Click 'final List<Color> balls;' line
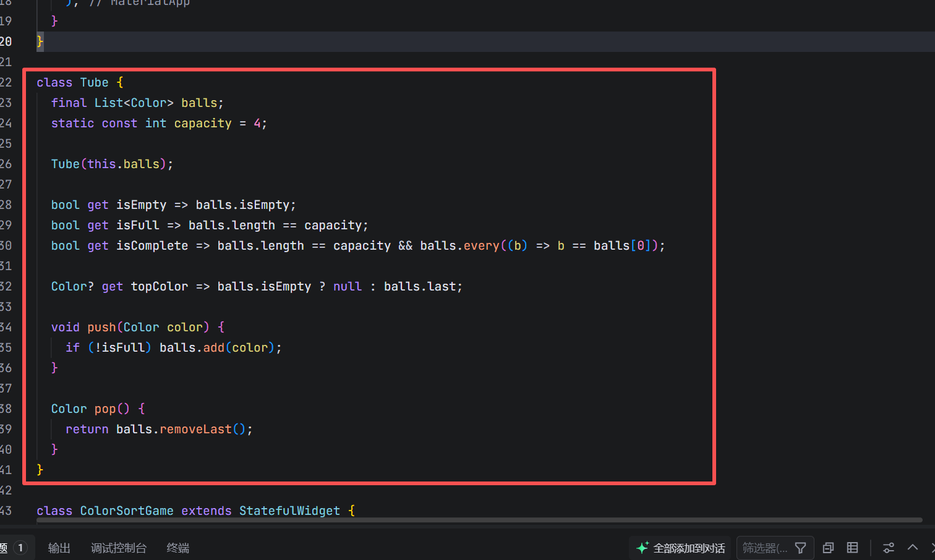The width and height of the screenshot is (935, 560). (137, 103)
